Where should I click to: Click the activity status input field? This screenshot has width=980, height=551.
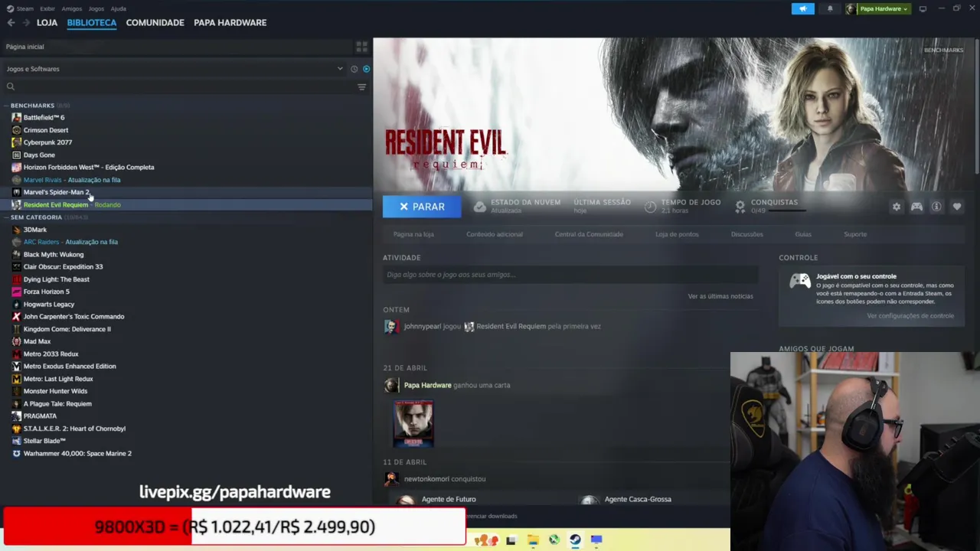pyautogui.click(x=570, y=275)
